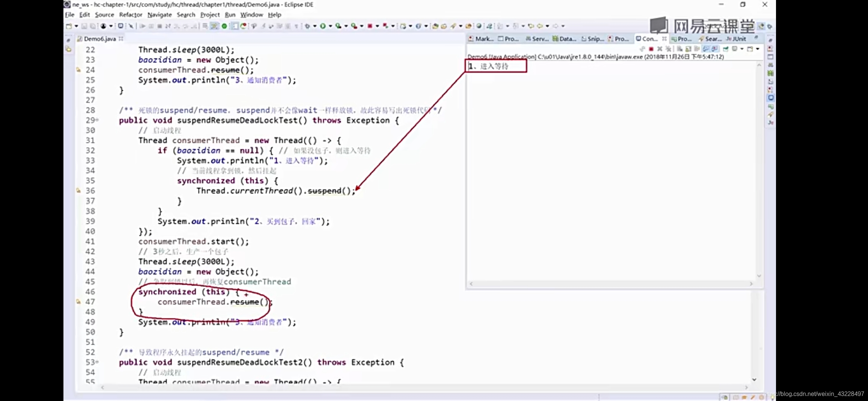Click the Open Type icon
This screenshot has width=868, height=401.
(x=435, y=26)
